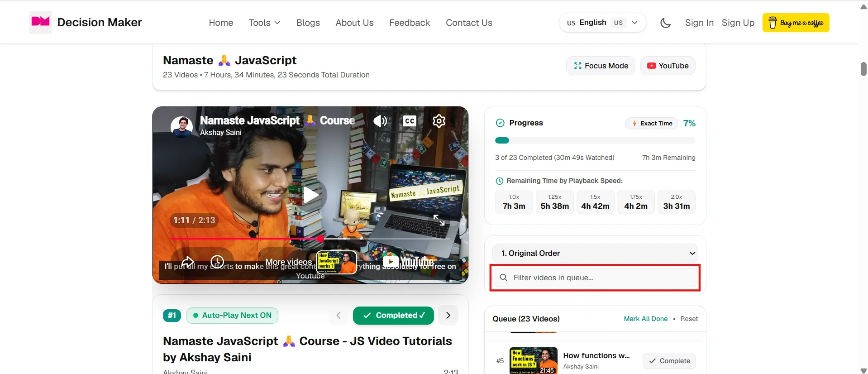Open the Original Order sort dropdown

(x=595, y=253)
